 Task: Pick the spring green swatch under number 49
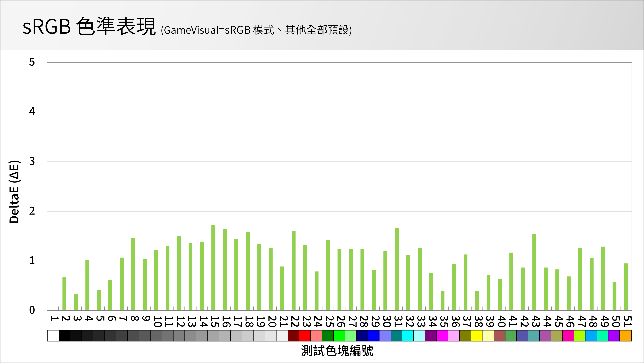point(603,336)
